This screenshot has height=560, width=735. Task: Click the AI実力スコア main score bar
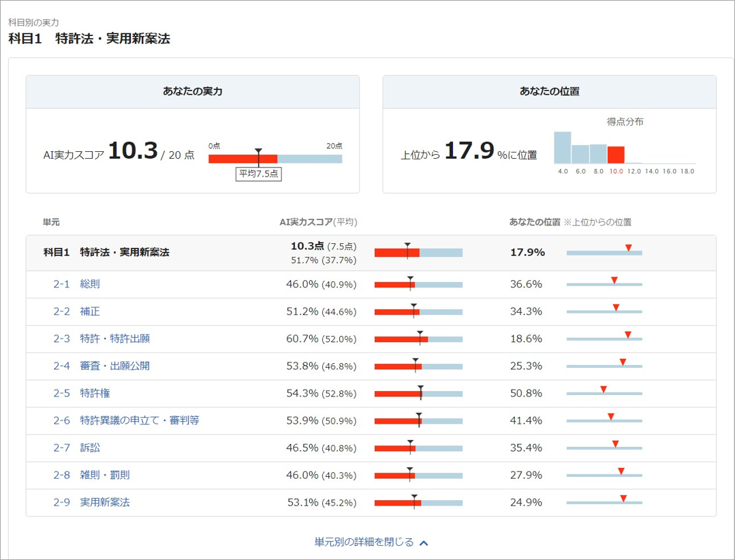click(x=275, y=159)
